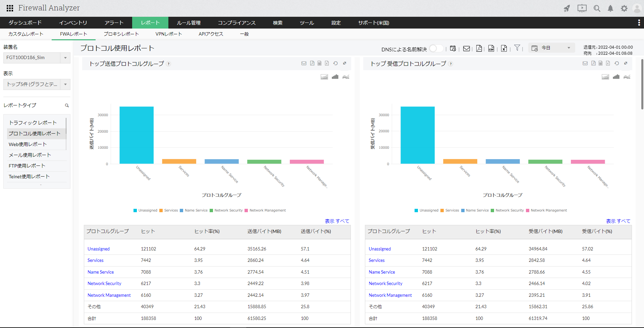Viewport: 644px width, 328px height.
Task: Switch to the VPNレポート sub-tab
Action: point(168,34)
